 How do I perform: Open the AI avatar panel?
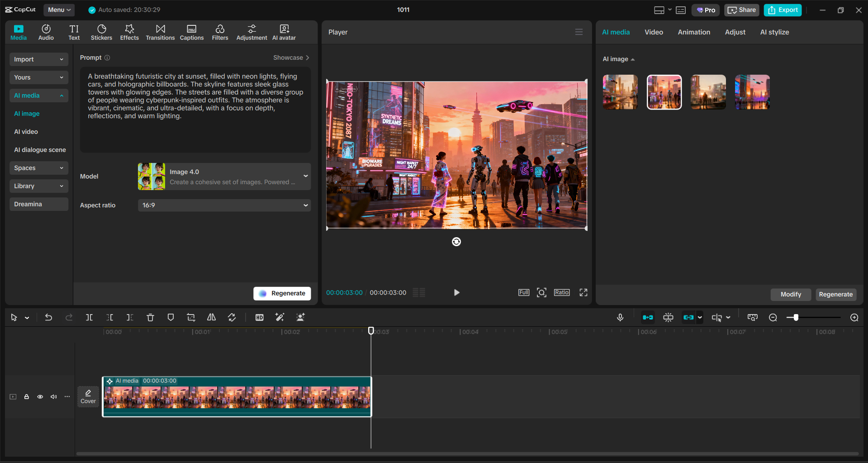click(284, 32)
